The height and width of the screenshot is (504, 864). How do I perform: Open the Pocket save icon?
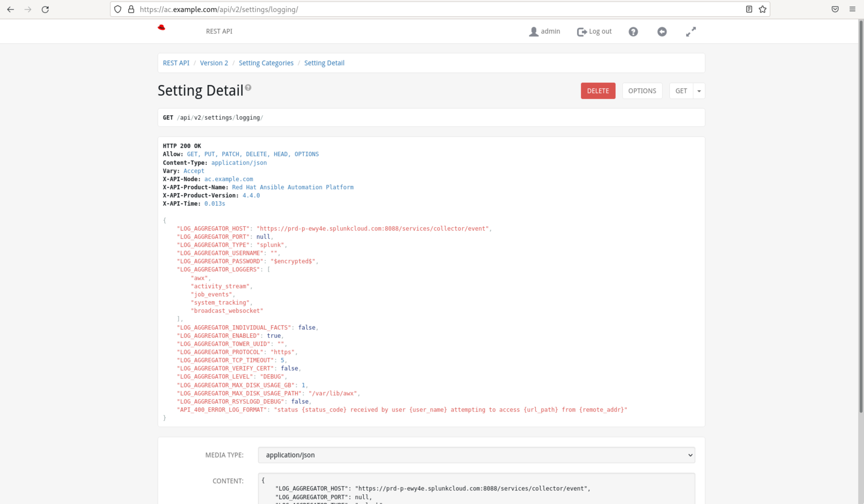[x=835, y=9]
